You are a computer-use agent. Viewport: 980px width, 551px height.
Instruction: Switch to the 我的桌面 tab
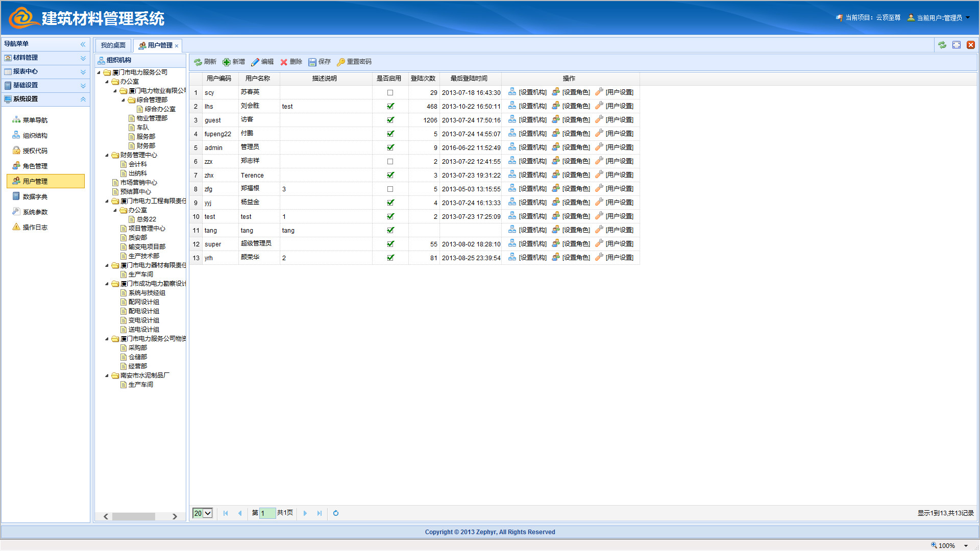pyautogui.click(x=113, y=45)
